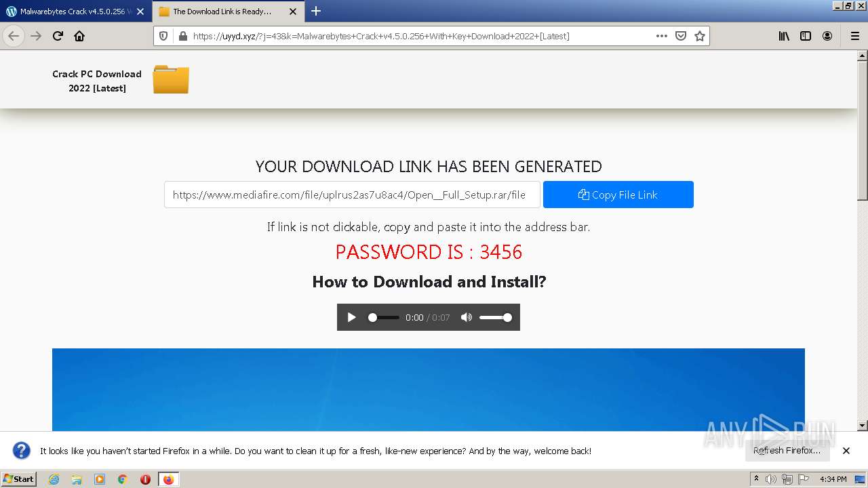Open Opera from taskbar

tap(145, 479)
